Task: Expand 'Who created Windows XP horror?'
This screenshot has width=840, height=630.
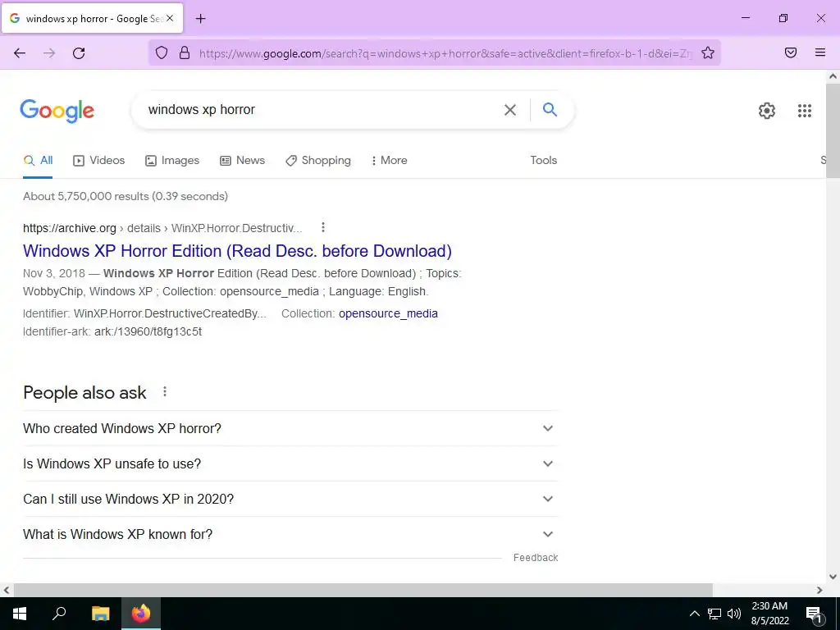Action: click(x=290, y=428)
